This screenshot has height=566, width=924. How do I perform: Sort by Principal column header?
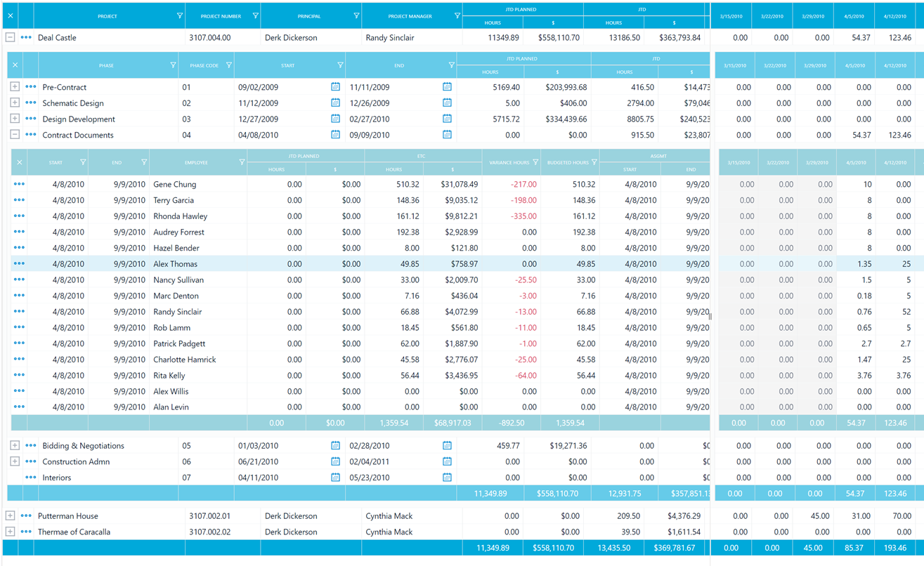pyautogui.click(x=308, y=15)
